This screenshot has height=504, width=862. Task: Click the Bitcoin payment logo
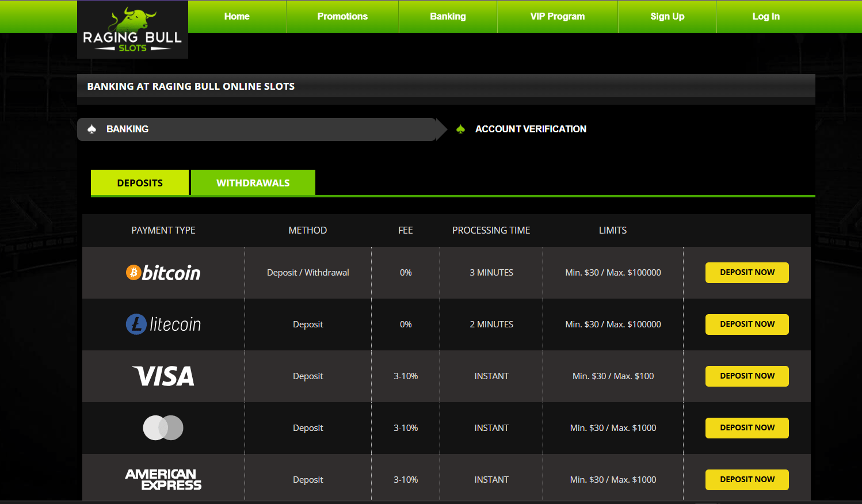(163, 273)
